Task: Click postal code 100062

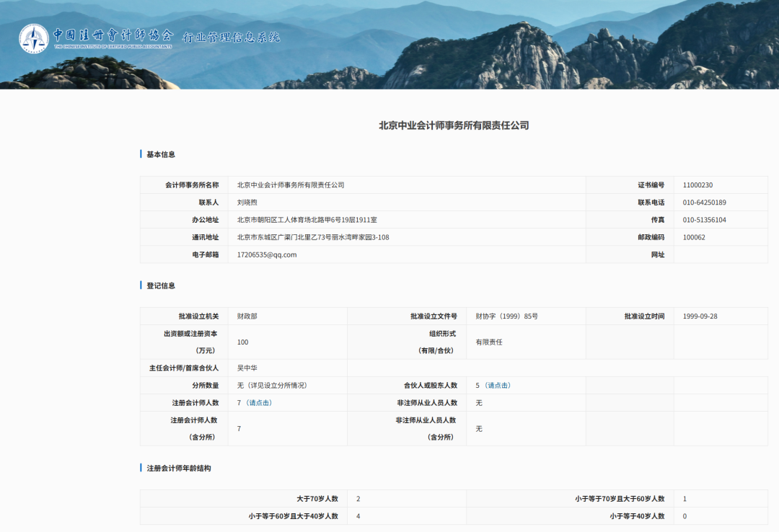Action: coord(694,237)
